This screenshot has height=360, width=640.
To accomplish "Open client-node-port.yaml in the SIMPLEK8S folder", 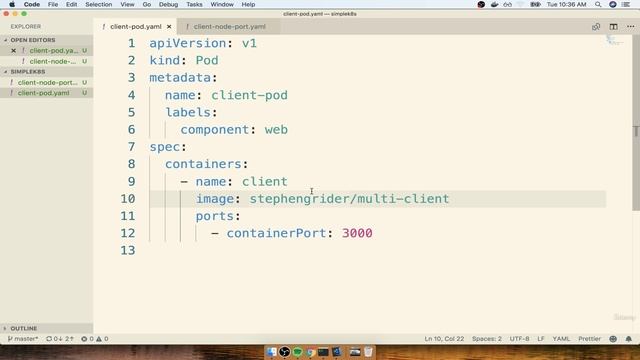I will click(x=47, y=82).
